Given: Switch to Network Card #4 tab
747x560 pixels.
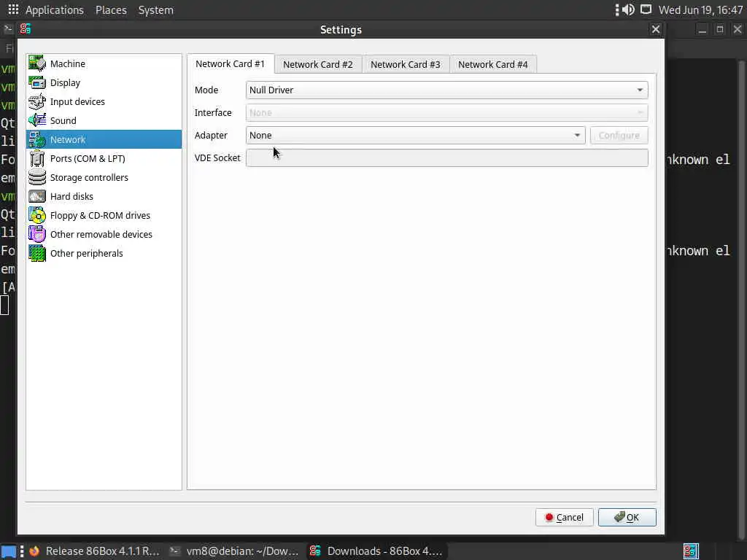Looking at the screenshot, I should click(x=493, y=64).
